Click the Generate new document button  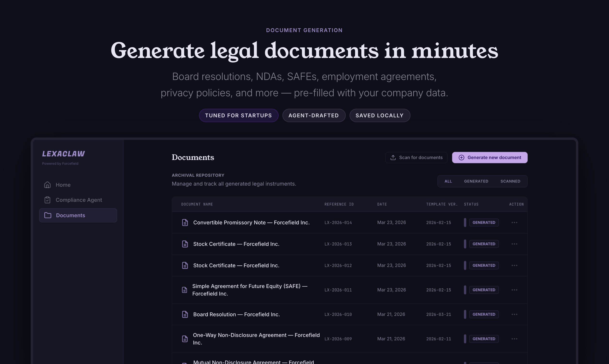[489, 158]
